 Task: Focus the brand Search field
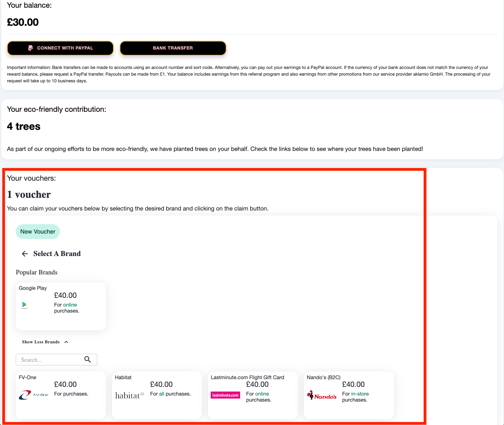point(57,360)
